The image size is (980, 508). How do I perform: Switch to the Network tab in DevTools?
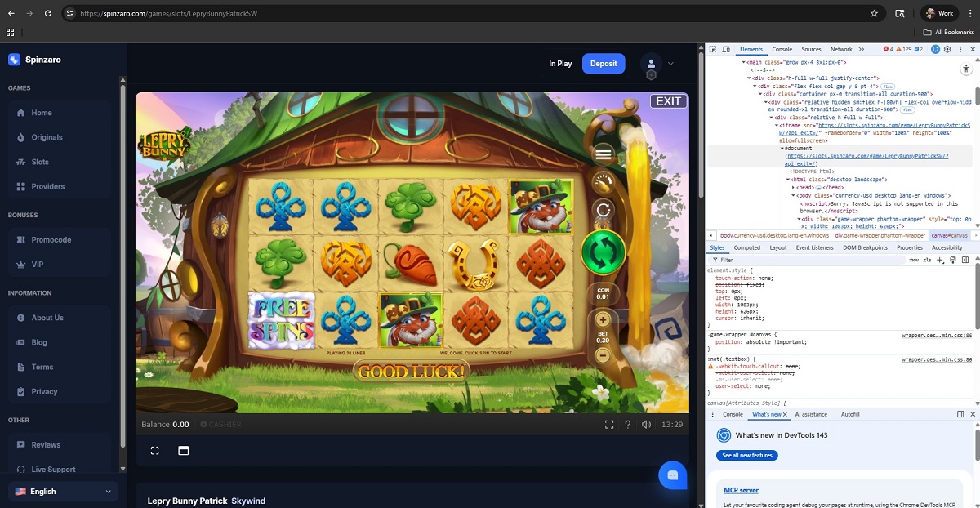coord(841,49)
